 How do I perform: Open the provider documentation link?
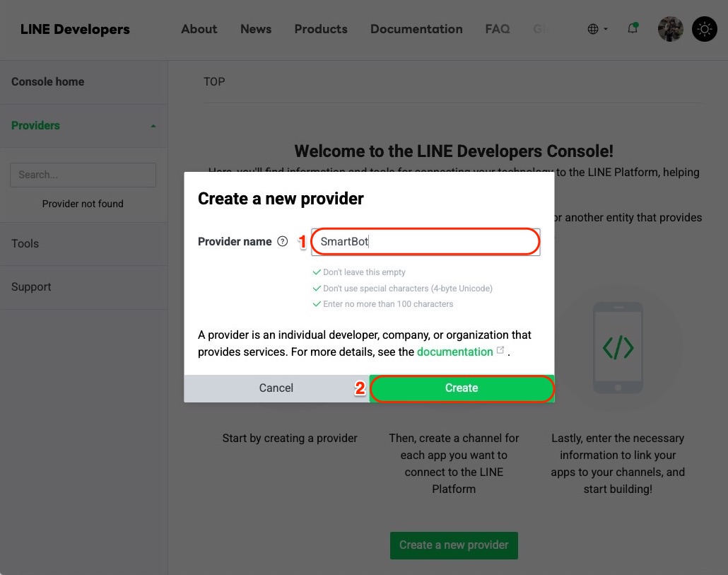(454, 352)
